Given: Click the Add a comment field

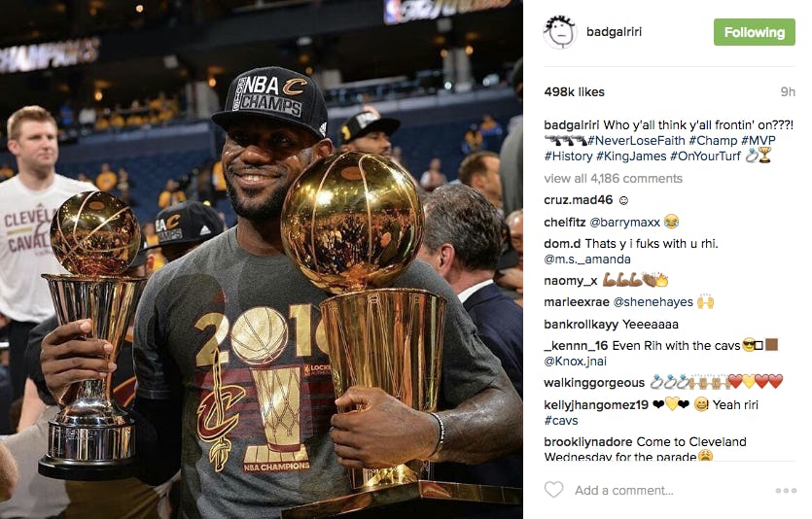Looking at the screenshot, I should [x=624, y=490].
